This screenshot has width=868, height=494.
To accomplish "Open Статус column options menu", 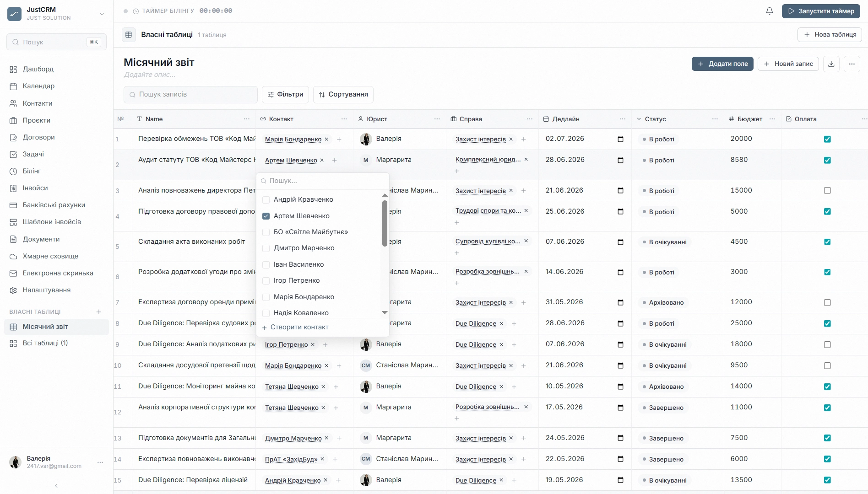I will tap(715, 119).
